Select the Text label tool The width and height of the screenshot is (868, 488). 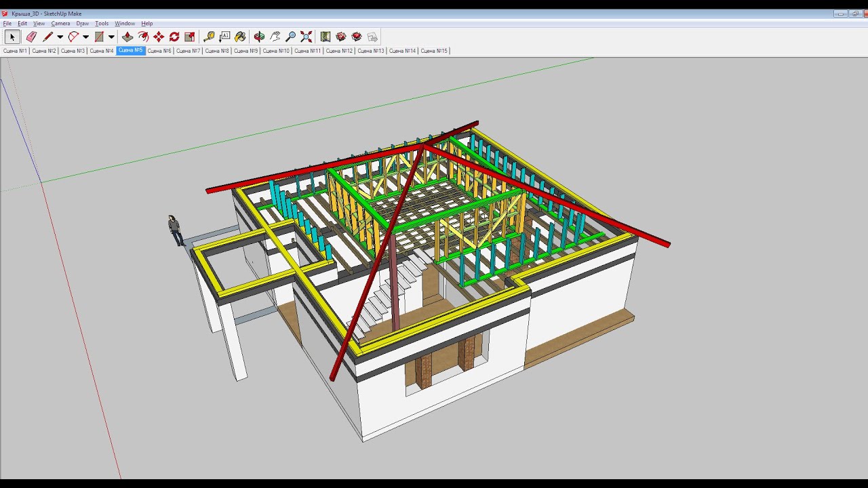pos(224,37)
